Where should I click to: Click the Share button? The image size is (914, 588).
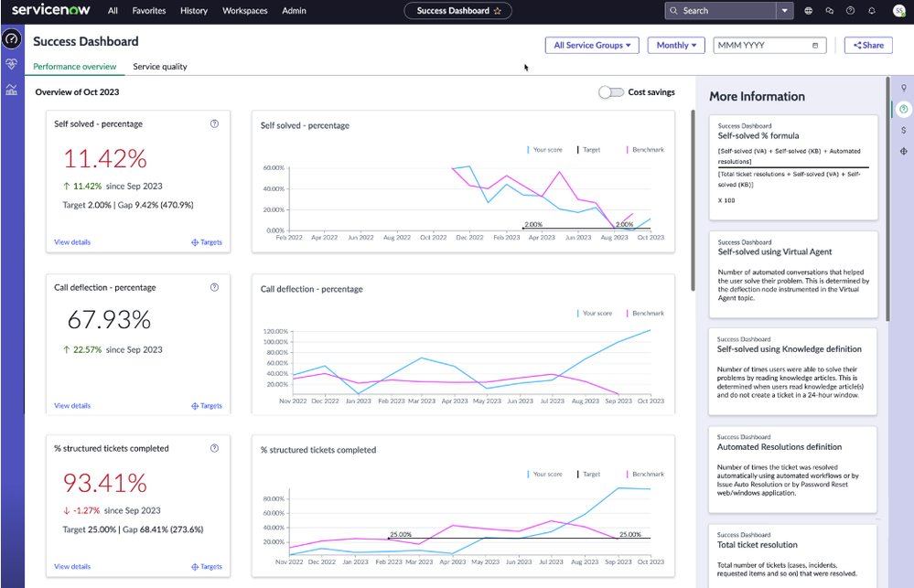[867, 45]
